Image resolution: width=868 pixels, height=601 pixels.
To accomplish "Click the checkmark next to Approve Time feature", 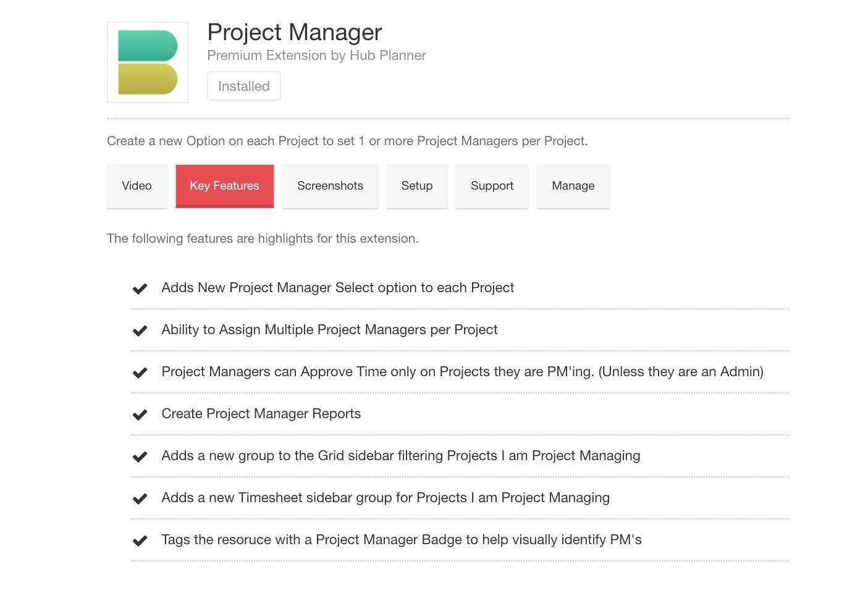I will coord(140,372).
